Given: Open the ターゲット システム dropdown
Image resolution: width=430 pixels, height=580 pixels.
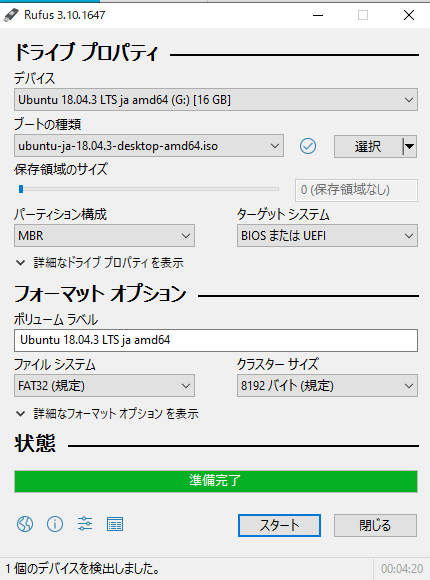Looking at the screenshot, I should pyautogui.click(x=327, y=235).
